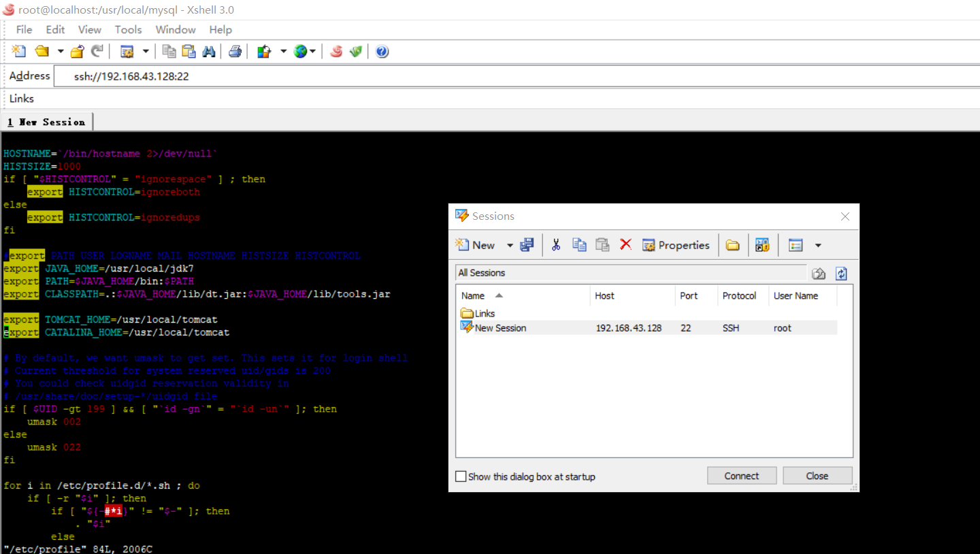The image size is (980, 554).
Task: Open the Edit menu
Action: 55,29
